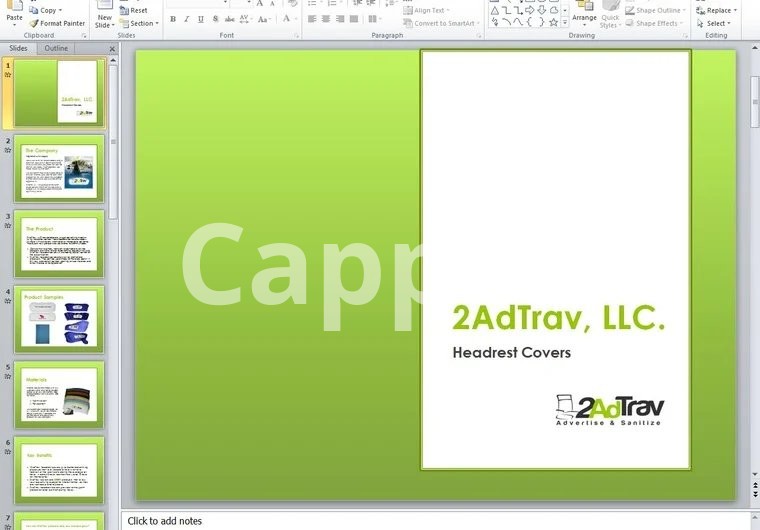Open the Section dropdown

click(141, 23)
